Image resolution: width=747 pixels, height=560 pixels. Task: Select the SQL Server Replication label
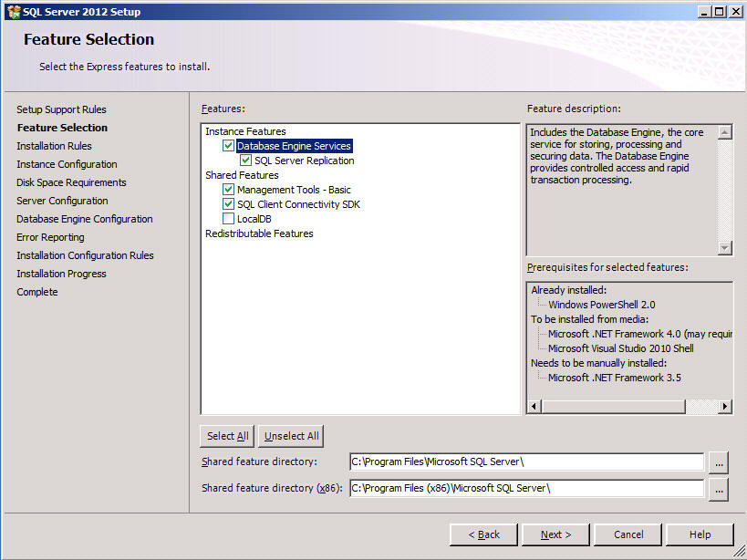pyautogui.click(x=305, y=161)
